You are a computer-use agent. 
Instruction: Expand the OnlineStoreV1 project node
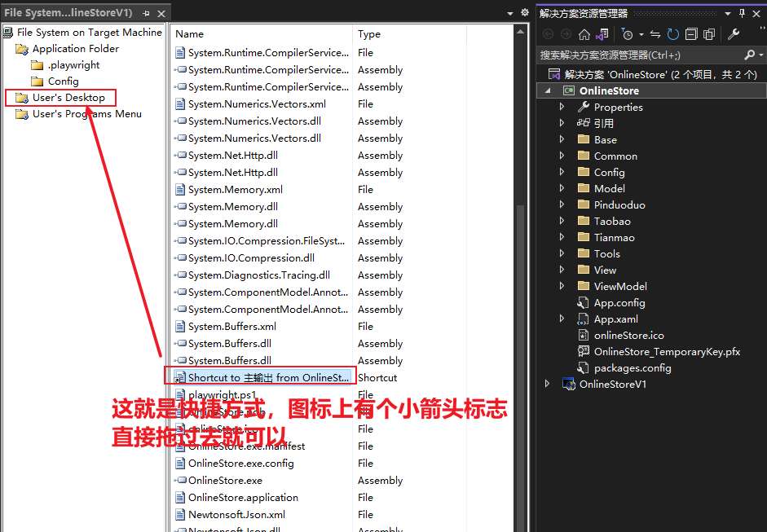coord(547,384)
